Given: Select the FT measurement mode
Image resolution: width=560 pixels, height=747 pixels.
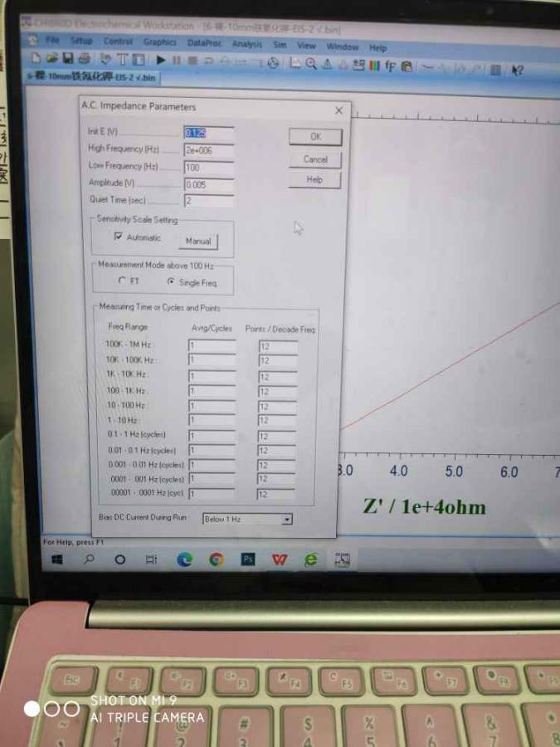Looking at the screenshot, I should click(x=123, y=281).
